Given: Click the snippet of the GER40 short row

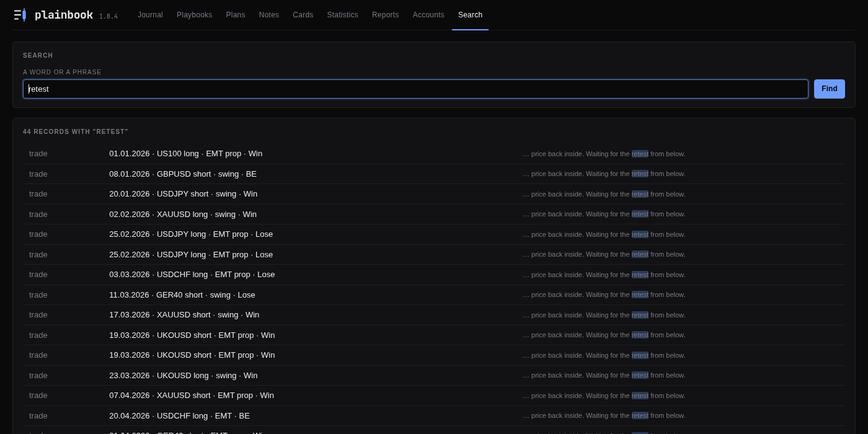Looking at the screenshot, I should [604, 294].
